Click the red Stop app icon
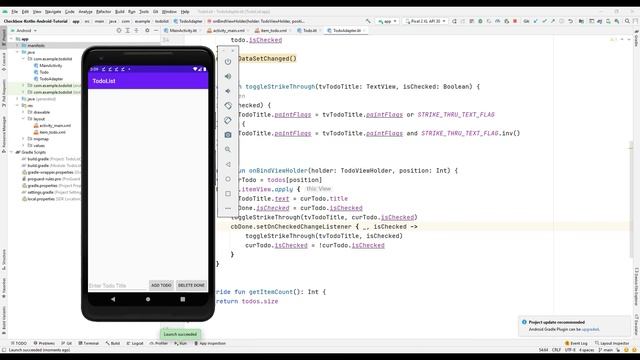Image resolution: width=640 pixels, height=360 pixels. pos(515,21)
